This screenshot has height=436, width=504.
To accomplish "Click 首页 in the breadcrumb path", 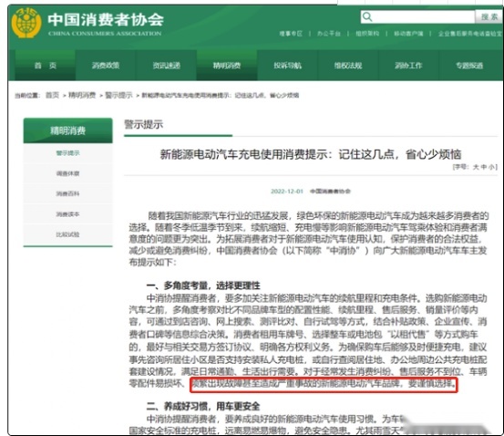I will [52, 95].
